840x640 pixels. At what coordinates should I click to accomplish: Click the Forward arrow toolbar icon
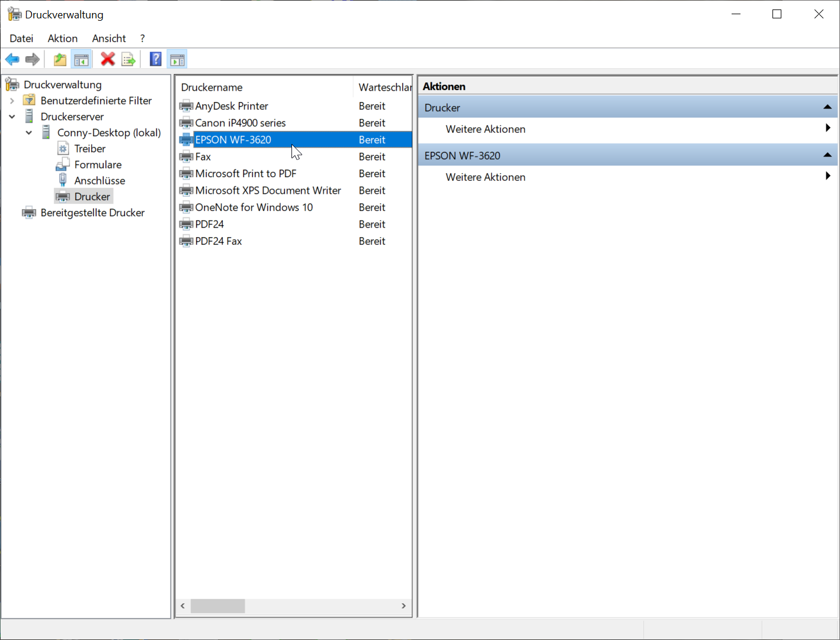click(33, 59)
